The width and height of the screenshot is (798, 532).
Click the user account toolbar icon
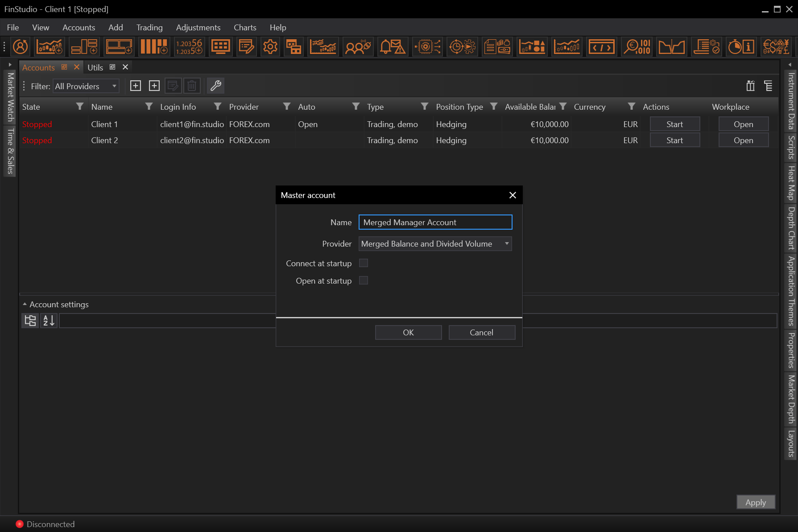pos(21,46)
